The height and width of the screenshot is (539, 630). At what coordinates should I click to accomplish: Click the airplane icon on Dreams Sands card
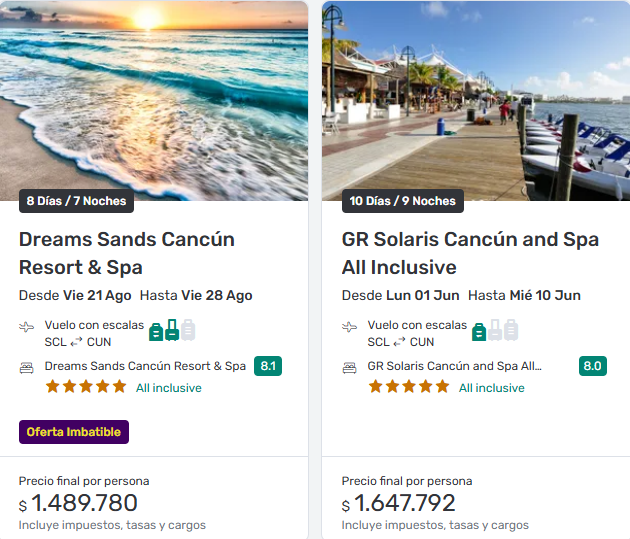click(x=27, y=327)
